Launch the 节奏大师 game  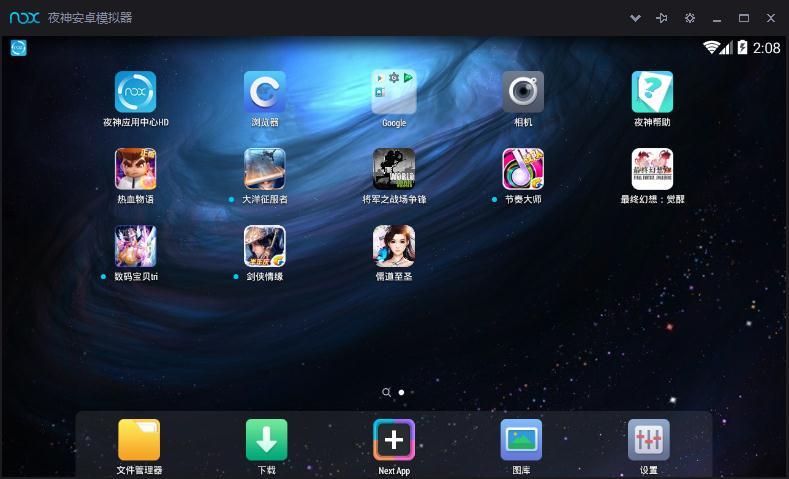[x=523, y=169]
